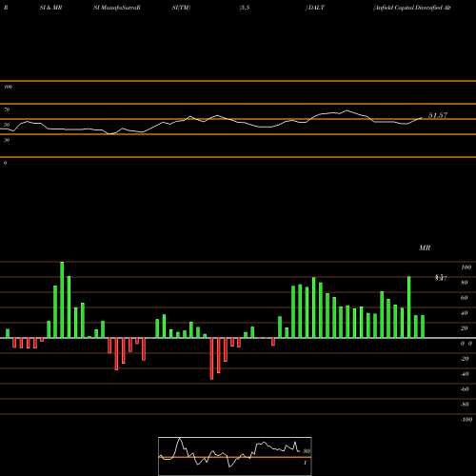
Task: Click the MR axis label 100
Action: (466, 268)
